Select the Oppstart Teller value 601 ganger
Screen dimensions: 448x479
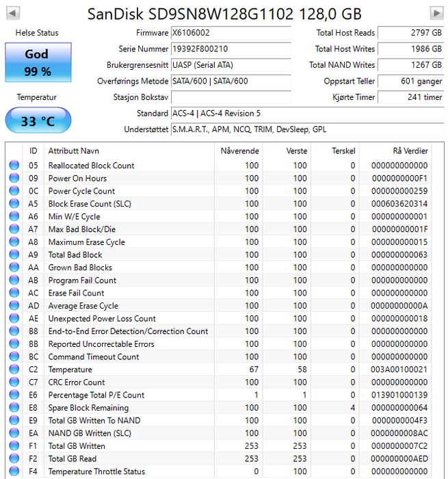point(411,81)
